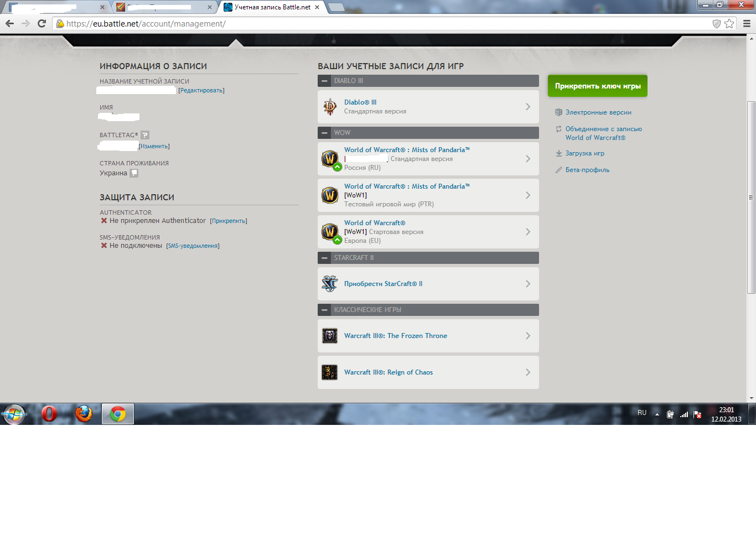Click the StarCraft II logo icon
This screenshot has height=540, width=756.
click(330, 284)
